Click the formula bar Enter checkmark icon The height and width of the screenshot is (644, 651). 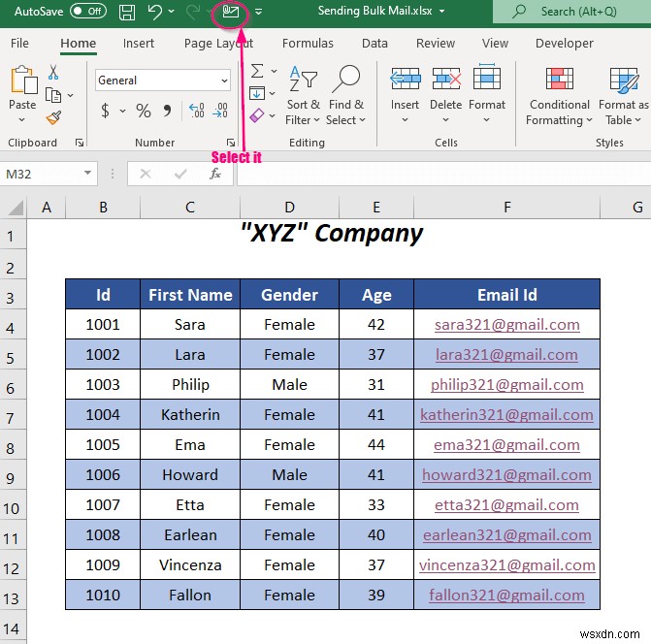point(180,174)
